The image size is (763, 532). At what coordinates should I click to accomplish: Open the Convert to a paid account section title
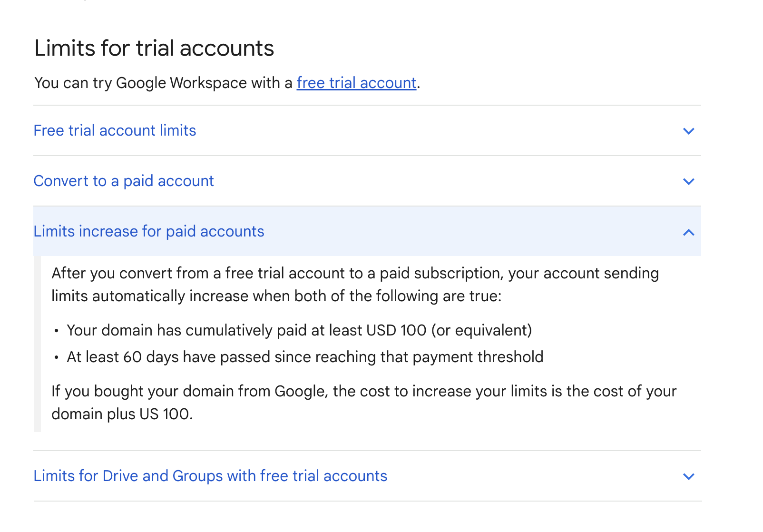click(124, 181)
